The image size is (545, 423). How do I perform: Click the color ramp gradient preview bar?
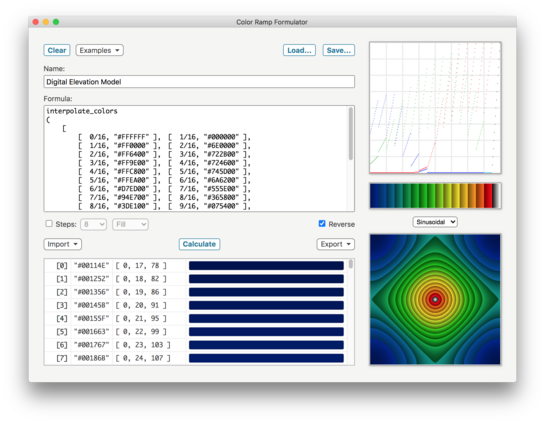(435, 196)
